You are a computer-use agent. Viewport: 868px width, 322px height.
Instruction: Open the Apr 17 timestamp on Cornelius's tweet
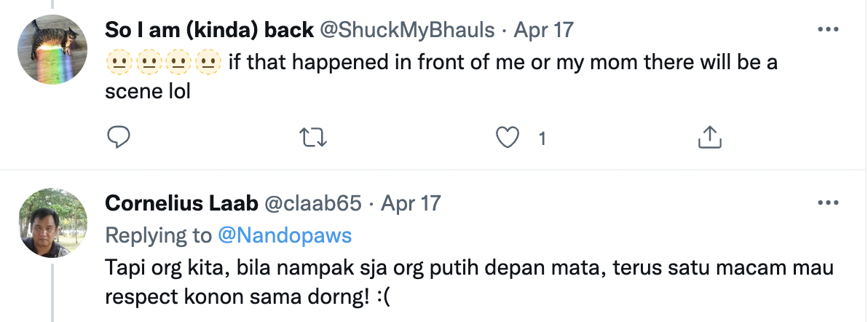click(x=411, y=203)
